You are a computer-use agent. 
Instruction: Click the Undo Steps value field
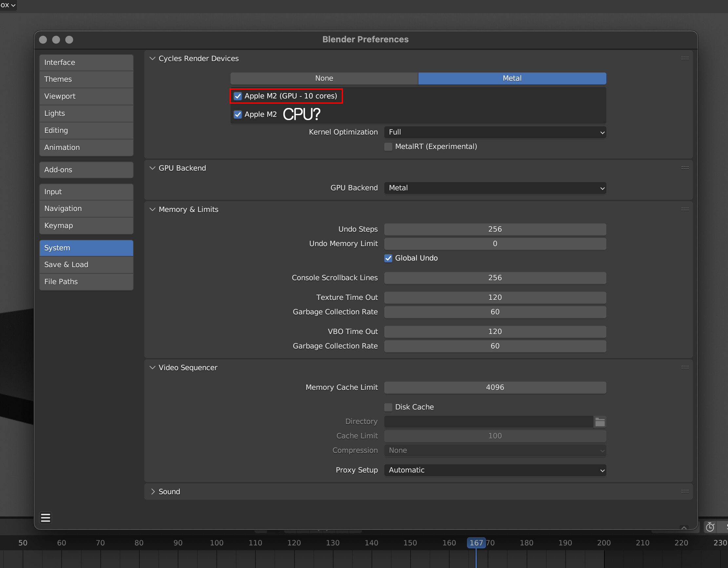coord(495,229)
